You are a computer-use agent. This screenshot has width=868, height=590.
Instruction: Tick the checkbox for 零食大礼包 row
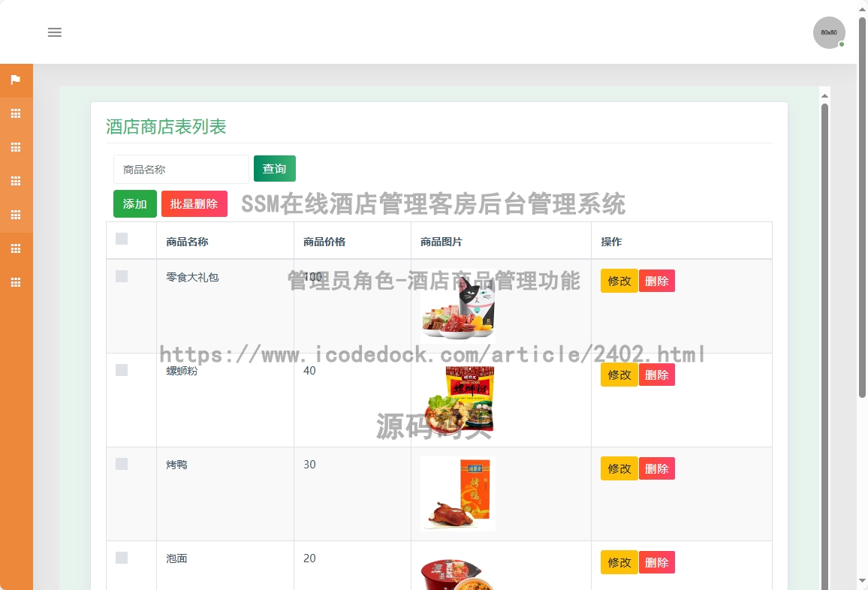click(x=122, y=277)
